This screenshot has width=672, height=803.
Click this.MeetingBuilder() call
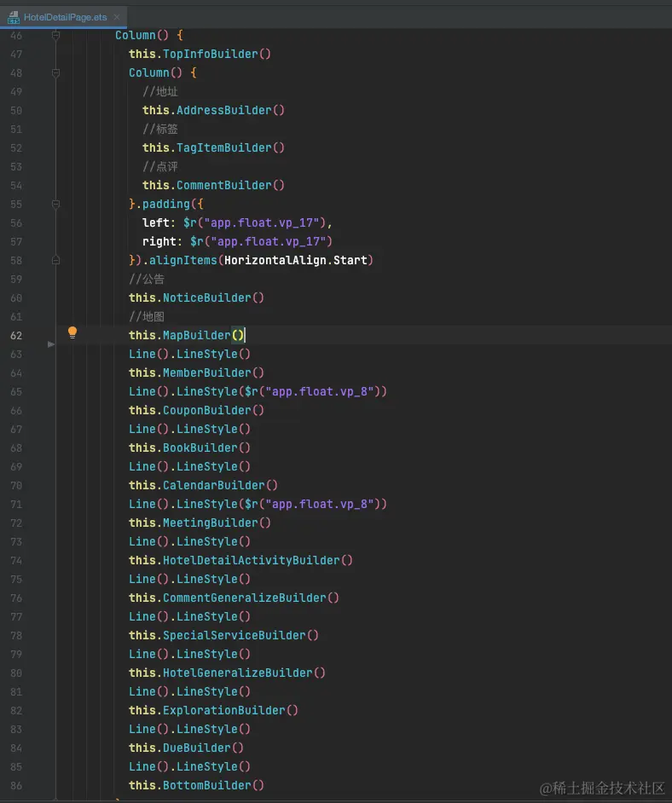pos(200,523)
